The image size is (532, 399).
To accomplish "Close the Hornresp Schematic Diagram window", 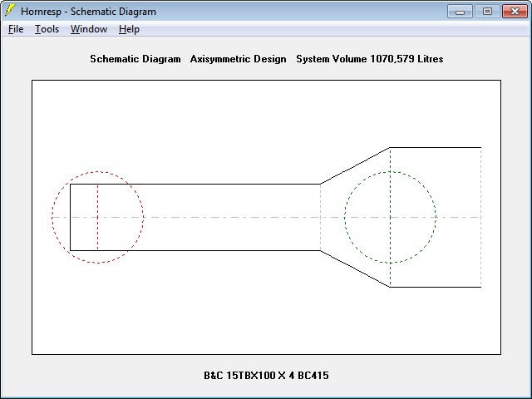I will point(515,11).
